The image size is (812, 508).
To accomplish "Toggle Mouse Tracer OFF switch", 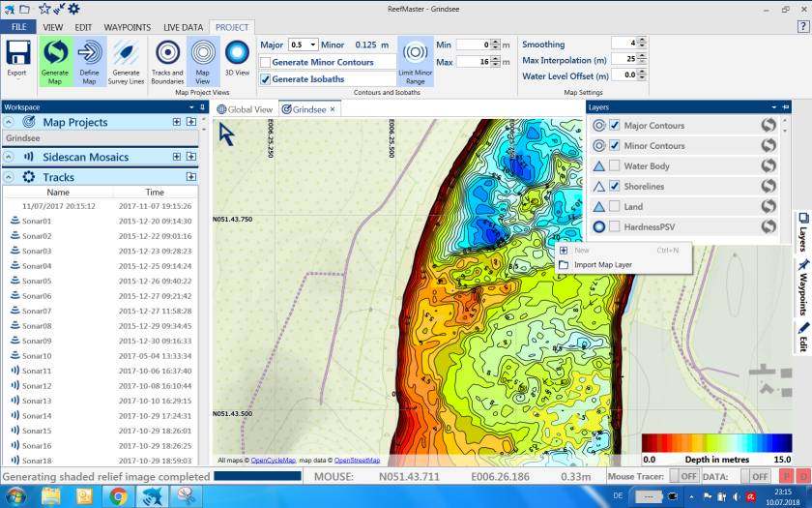I will [x=683, y=476].
